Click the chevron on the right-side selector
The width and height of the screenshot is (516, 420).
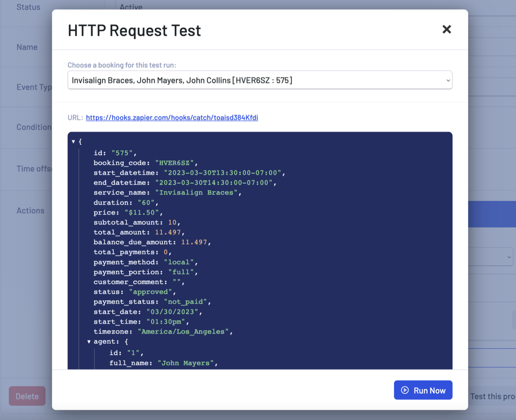click(x=510, y=257)
